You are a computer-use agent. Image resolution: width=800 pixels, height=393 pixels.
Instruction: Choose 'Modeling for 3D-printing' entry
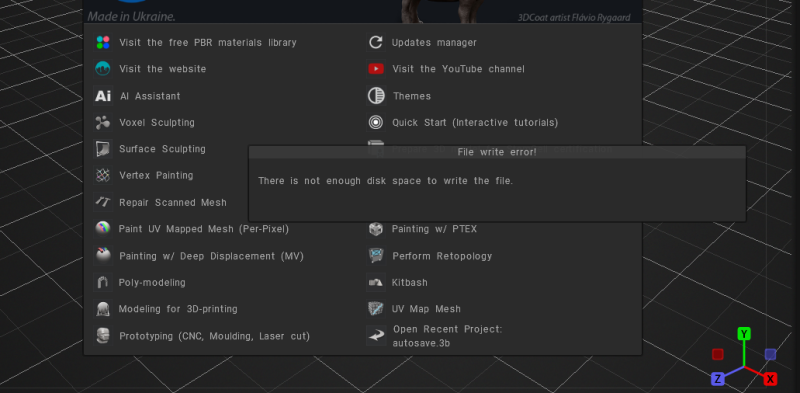pos(178,309)
